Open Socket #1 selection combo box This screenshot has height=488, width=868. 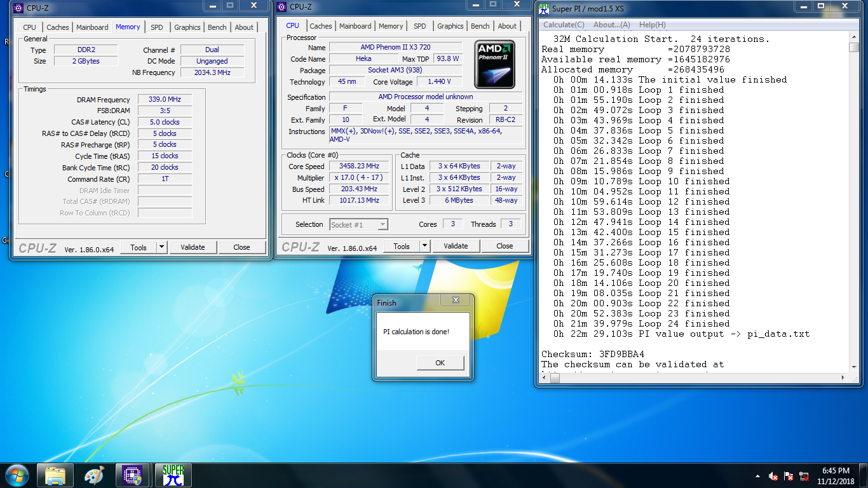tap(359, 224)
